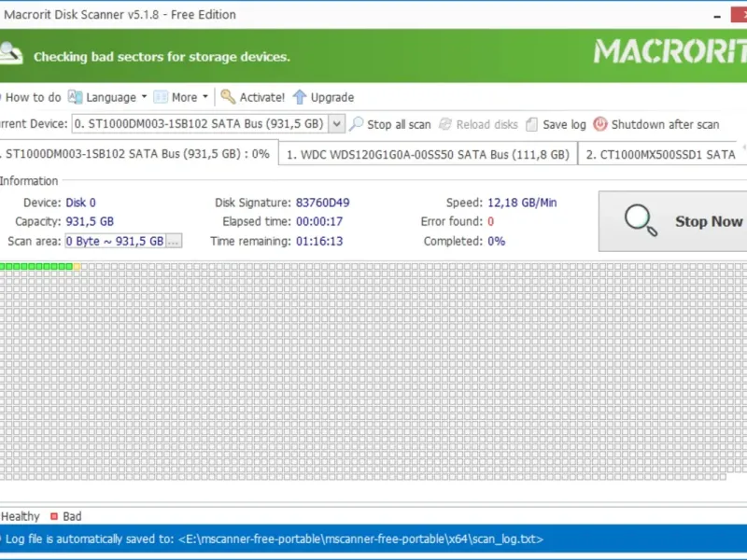Expand the Language dropdown arrow
The width and height of the screenshot is (747, 560).
[145, 97]
